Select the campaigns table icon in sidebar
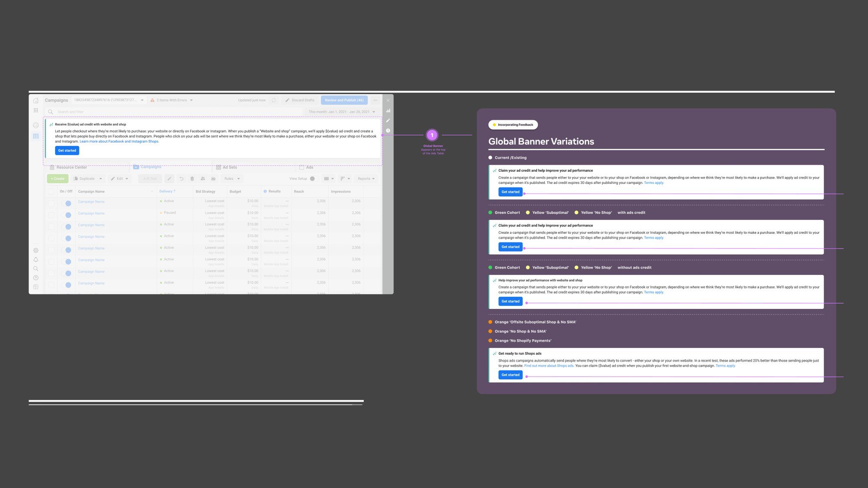Screen dimensions: 868x488 coord(36,136)
